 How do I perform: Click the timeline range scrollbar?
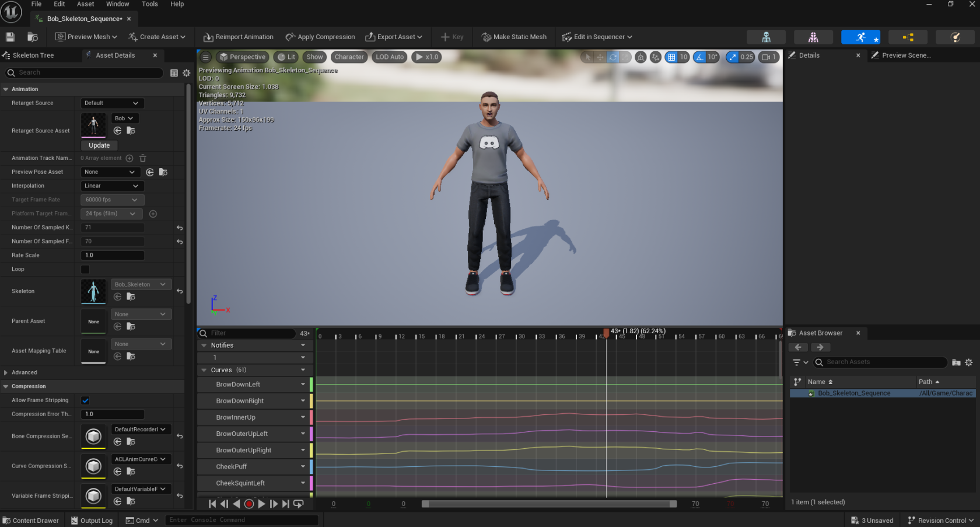[549, 504]
